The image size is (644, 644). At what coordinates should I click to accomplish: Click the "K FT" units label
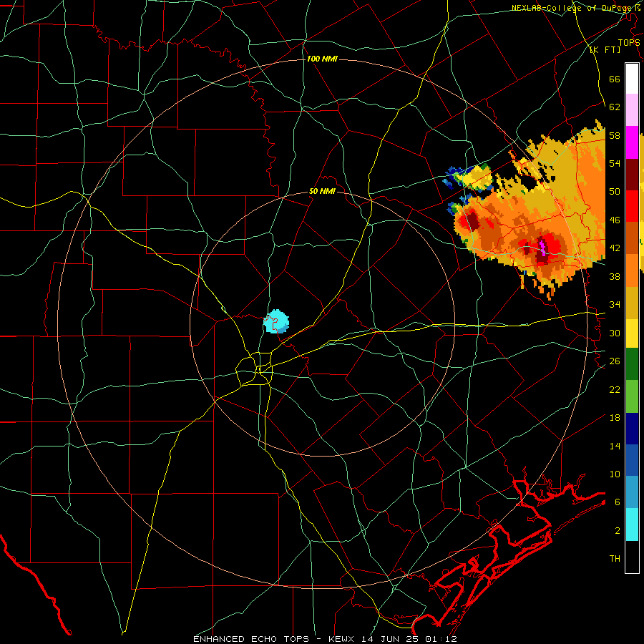click(x=605, y=49)
